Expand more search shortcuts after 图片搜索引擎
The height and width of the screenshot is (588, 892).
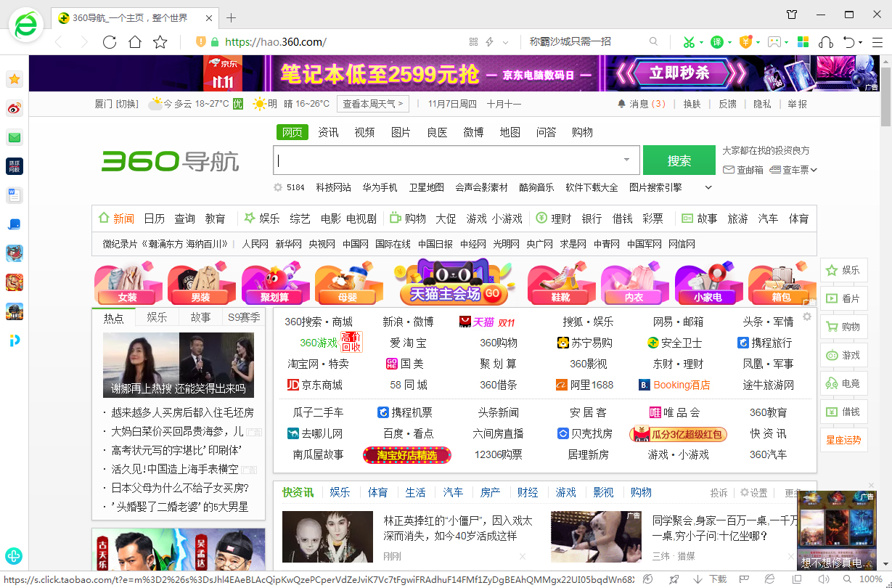click(x=707, y=187)
